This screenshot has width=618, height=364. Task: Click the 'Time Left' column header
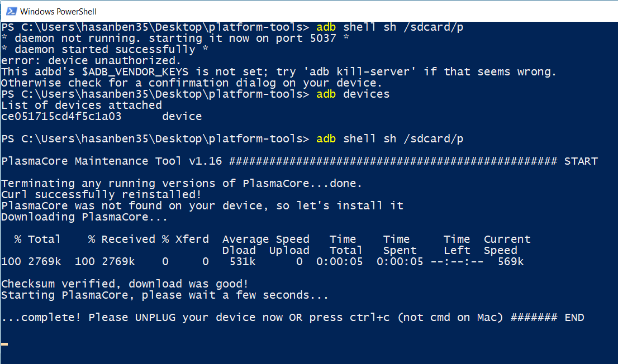(x=457, y=245)
